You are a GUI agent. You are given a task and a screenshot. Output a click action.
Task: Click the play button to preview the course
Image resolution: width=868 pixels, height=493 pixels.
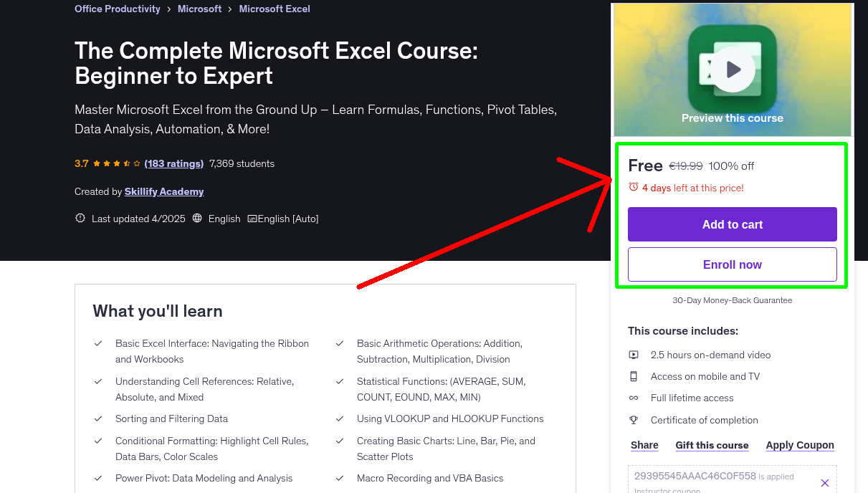tap(732, 69)
